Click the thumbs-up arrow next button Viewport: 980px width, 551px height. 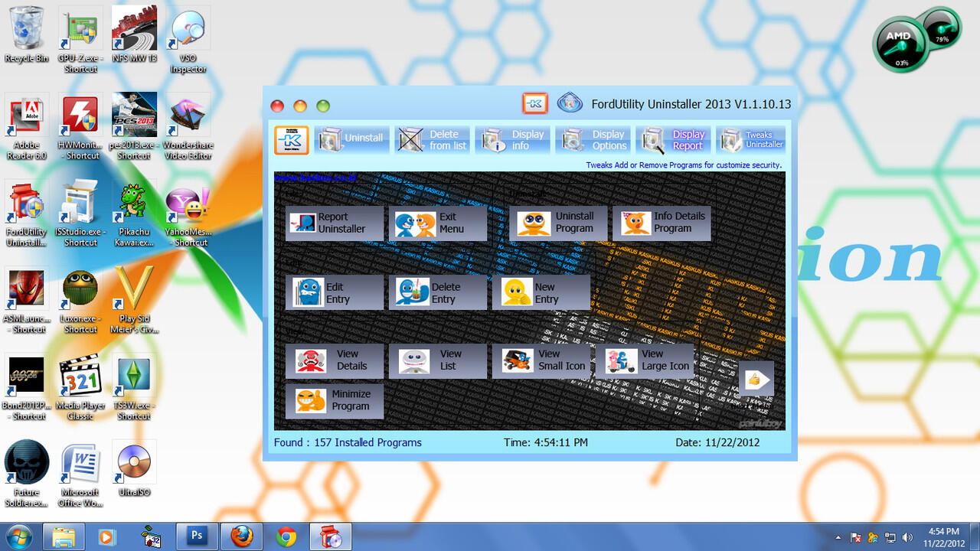point(756,379)
